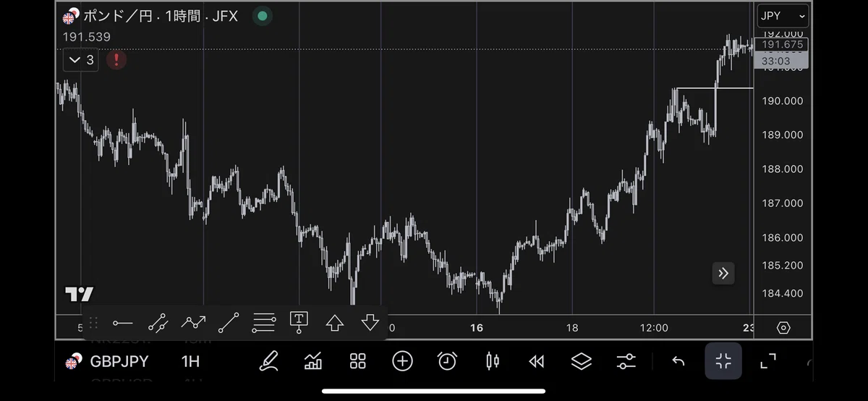
Task: Add a down arrow marker
Action: (370, 323)
